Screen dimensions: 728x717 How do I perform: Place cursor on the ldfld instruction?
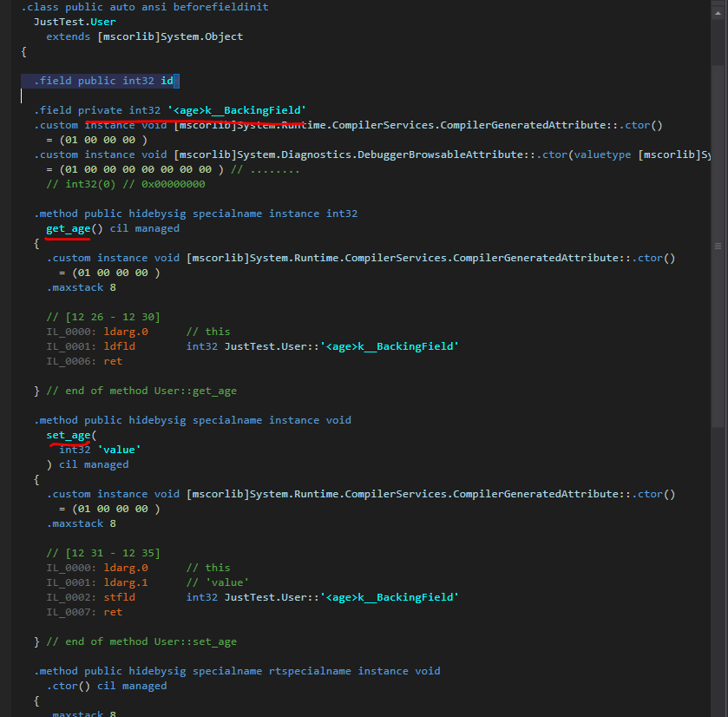[117, 346]
